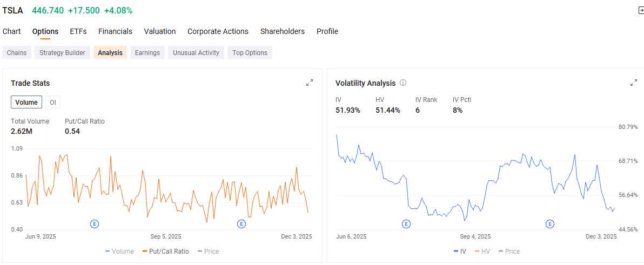Click the TSLA ticker symbol
This screenshot has width=644, height=265.
(13, 11)
